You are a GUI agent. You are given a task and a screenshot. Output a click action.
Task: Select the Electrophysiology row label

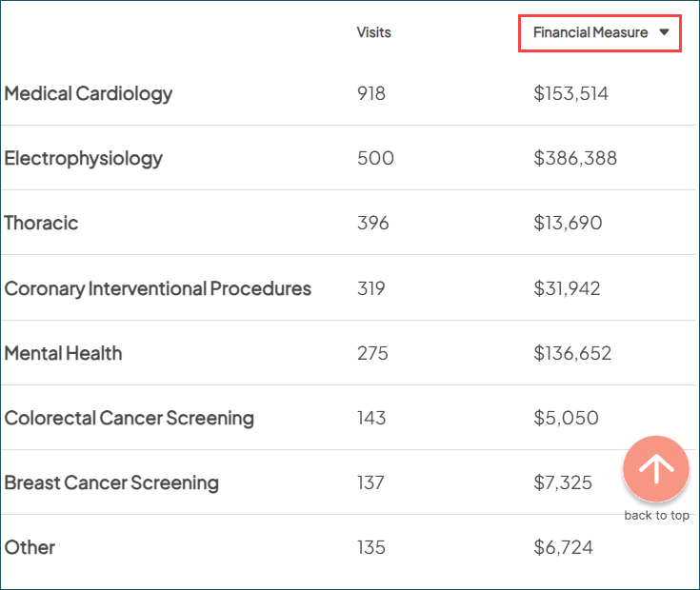coord(84,158)
